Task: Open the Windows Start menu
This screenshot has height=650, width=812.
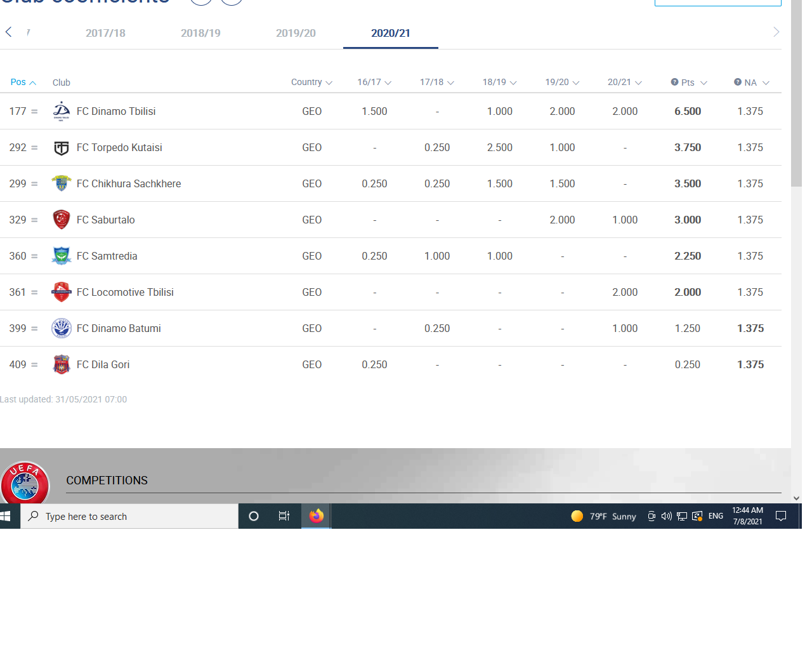Action: [x=6, y=516]
